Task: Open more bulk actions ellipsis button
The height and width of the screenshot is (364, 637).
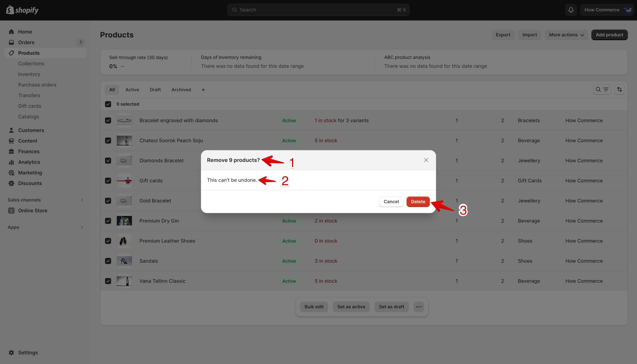Action: coord(418,307)
